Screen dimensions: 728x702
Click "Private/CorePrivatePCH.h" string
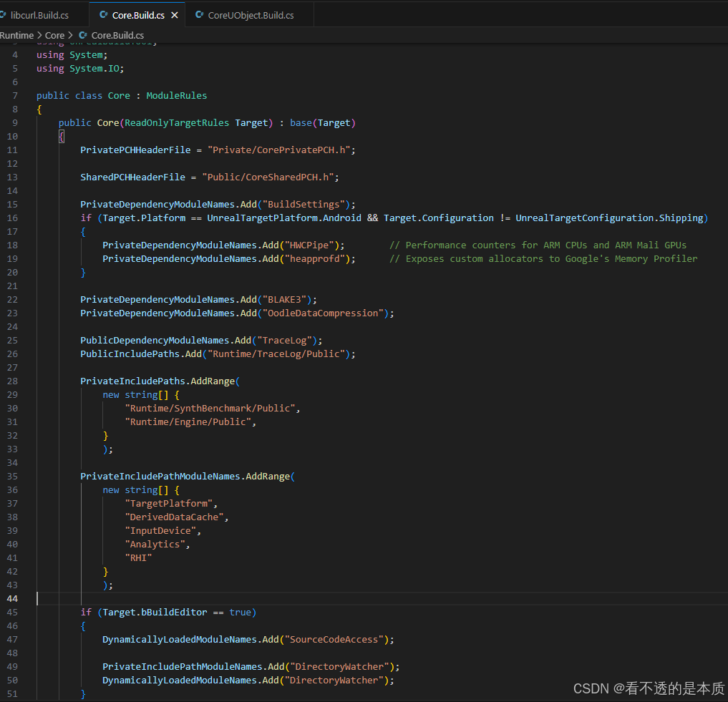278,150
